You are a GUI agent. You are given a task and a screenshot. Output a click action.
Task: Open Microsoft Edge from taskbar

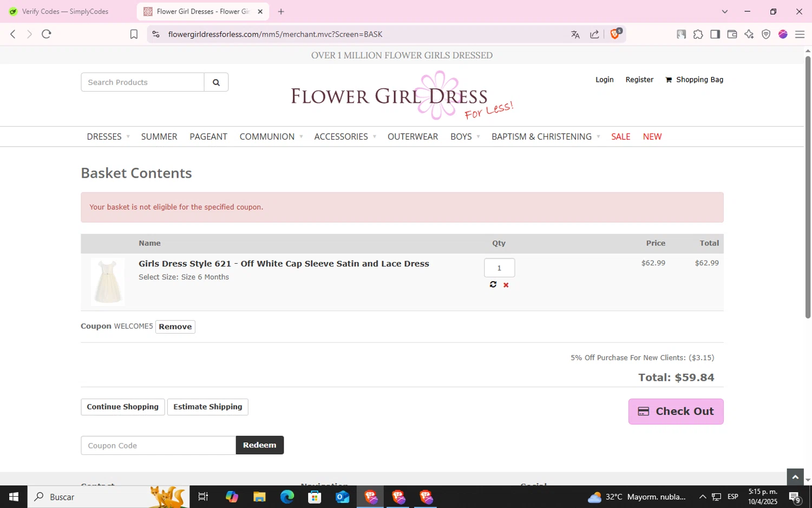click(x=287, y=497)
